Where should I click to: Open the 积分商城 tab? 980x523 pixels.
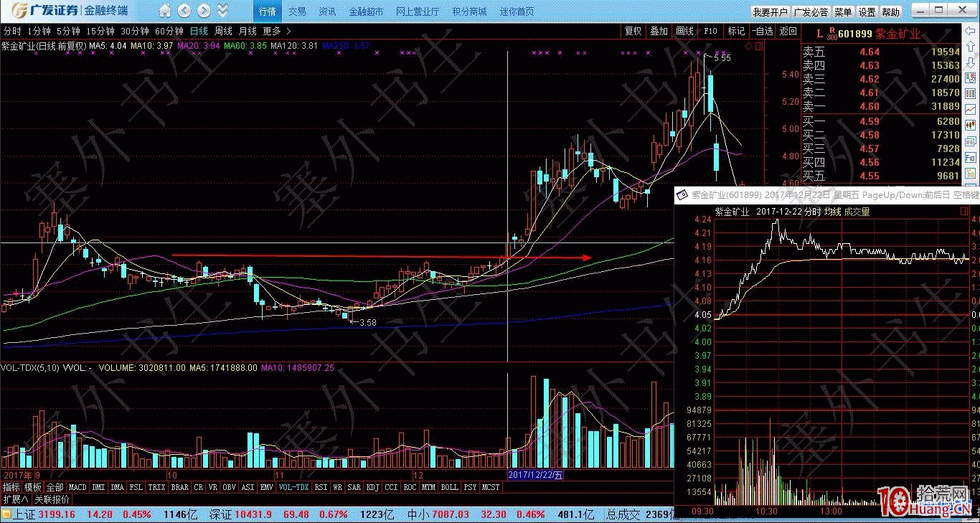(x=469, y=11)
